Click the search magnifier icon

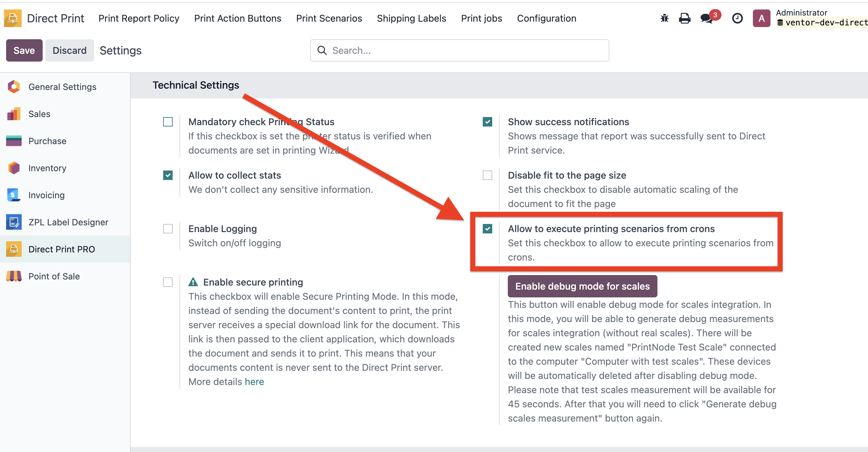(x=322, y=50)
